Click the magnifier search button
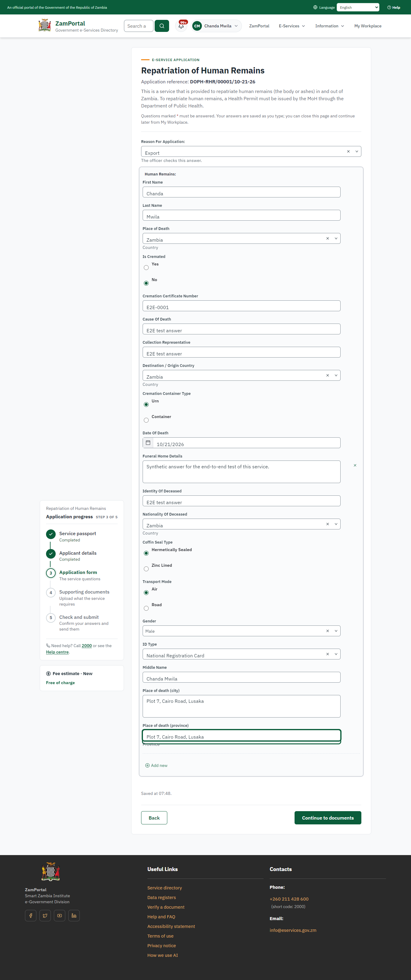 click(162, 26)
